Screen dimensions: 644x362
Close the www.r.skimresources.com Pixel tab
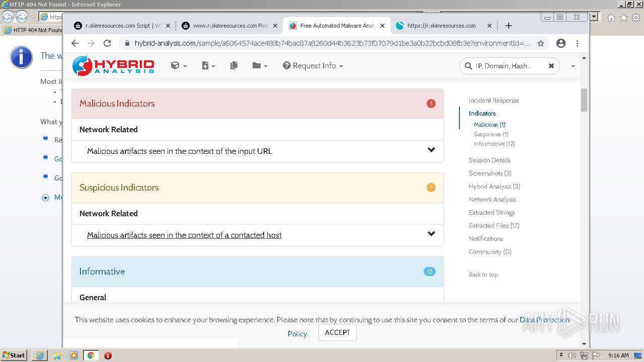pyautogui.click(x=275, y=26)
